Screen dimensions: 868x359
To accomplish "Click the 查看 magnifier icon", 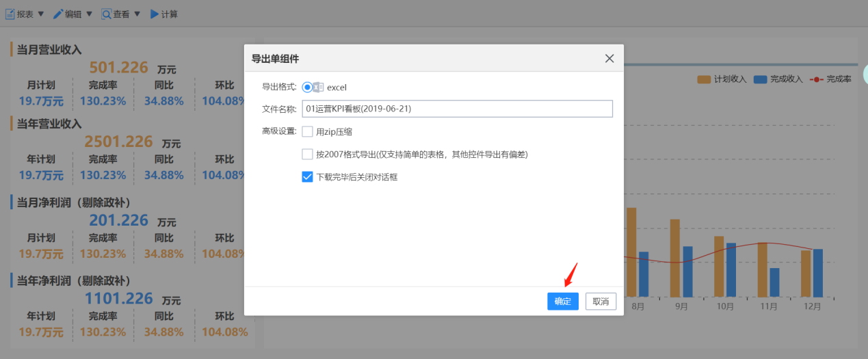I will point(107,14).
